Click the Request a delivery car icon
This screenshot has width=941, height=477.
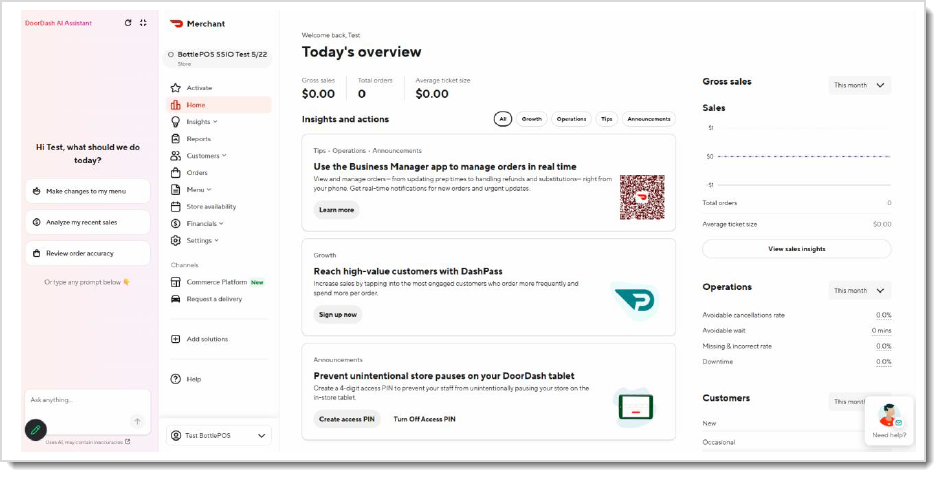point(175,299)
